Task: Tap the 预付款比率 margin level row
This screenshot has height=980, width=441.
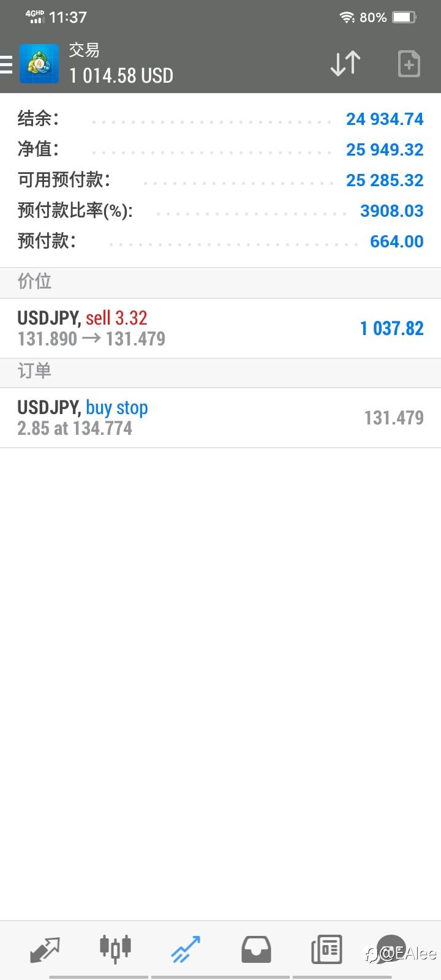Action: (x=221, y=211)
